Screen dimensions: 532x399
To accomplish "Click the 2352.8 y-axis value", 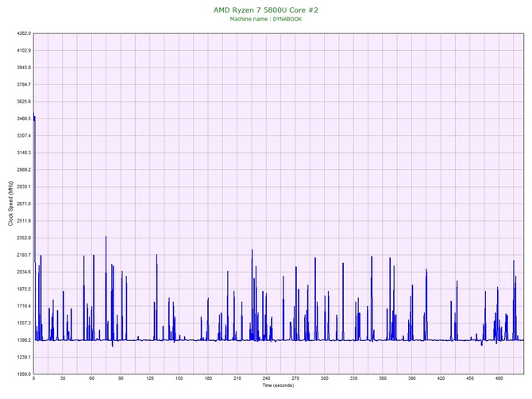I will tap(24, 238).
